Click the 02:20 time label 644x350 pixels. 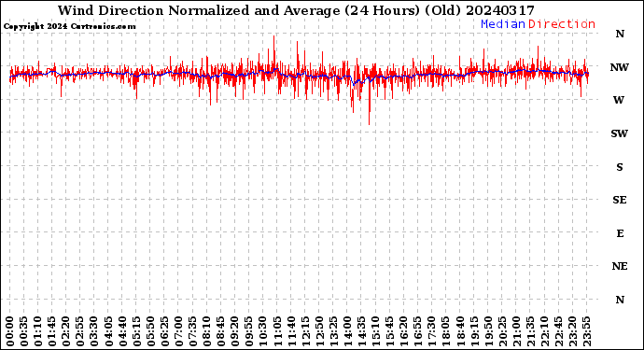(66, 331)
